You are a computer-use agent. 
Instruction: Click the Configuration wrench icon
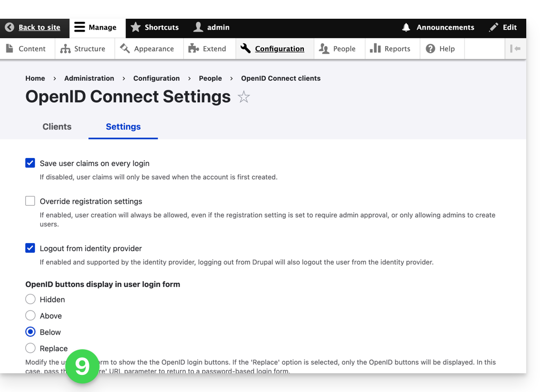(x=245, y=49)
